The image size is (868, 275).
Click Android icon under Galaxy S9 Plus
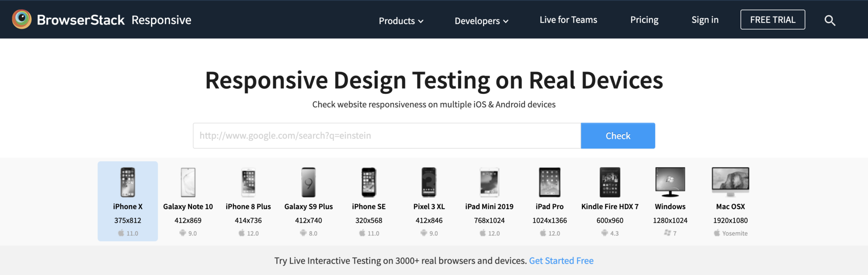click(x=303, y=233)
